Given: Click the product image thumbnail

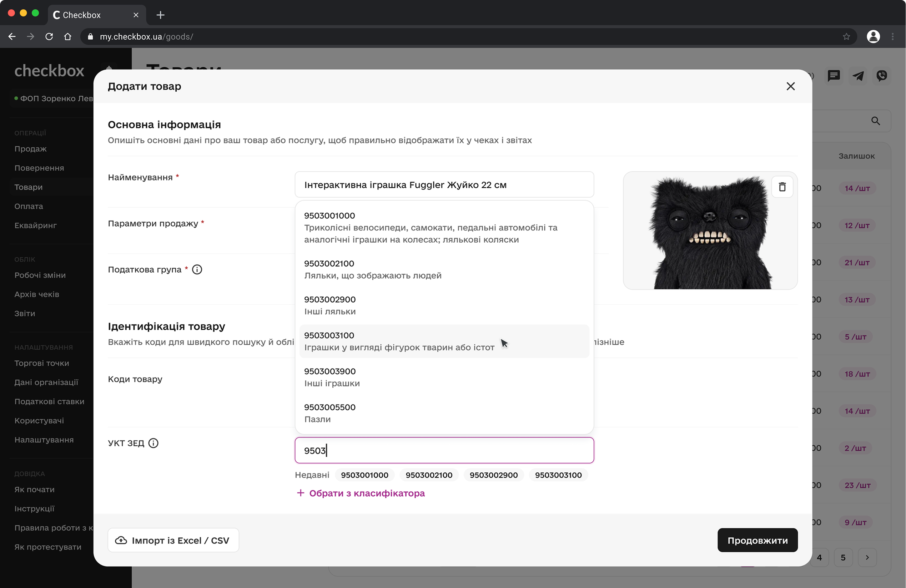Looking at the screenshot, I should coord(710,230).
